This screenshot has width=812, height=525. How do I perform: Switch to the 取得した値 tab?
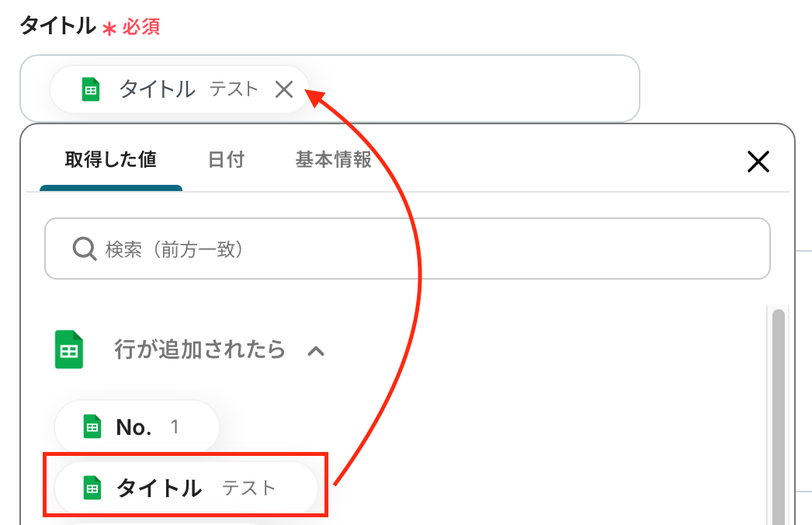[x=110, y=160]
